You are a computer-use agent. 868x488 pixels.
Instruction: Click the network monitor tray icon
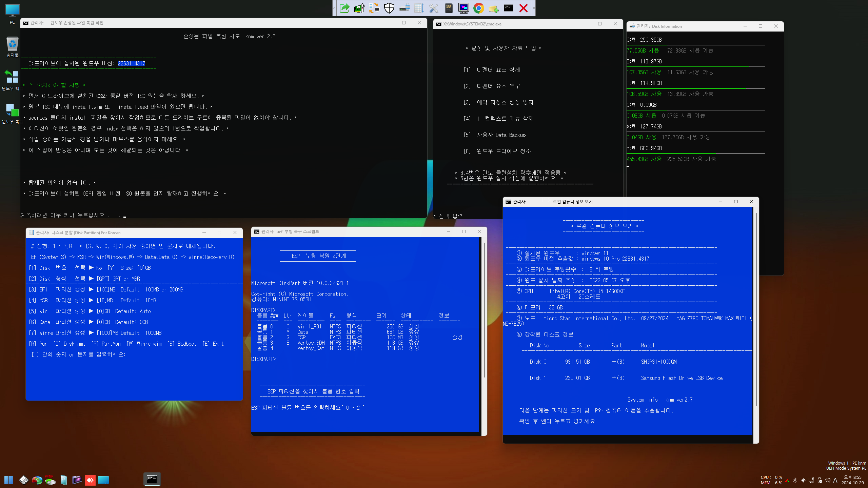[x=811, y=480]
